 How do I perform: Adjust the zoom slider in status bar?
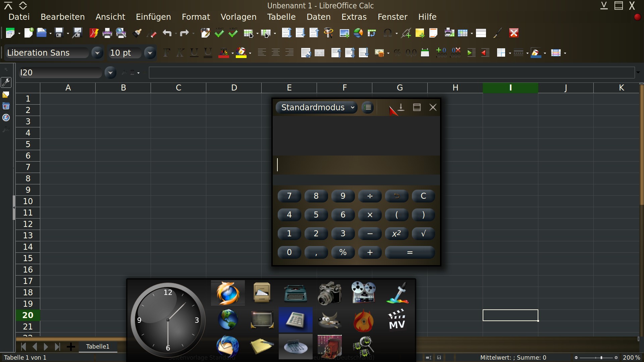[x=596, y=358]
